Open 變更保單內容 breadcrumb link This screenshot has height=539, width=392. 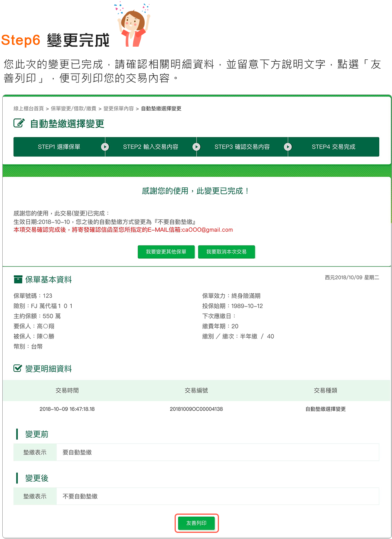point(119,109)
